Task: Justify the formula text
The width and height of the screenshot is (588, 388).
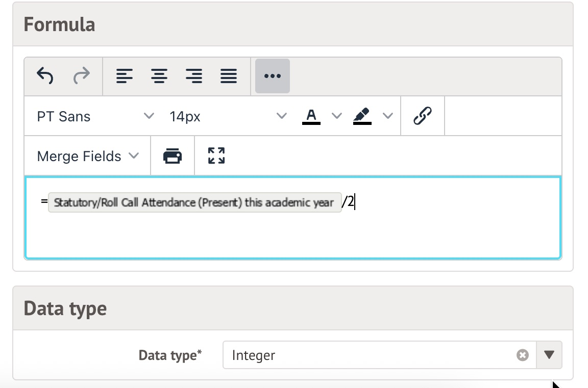Action: pyautogui.click(x=229, y=76)
